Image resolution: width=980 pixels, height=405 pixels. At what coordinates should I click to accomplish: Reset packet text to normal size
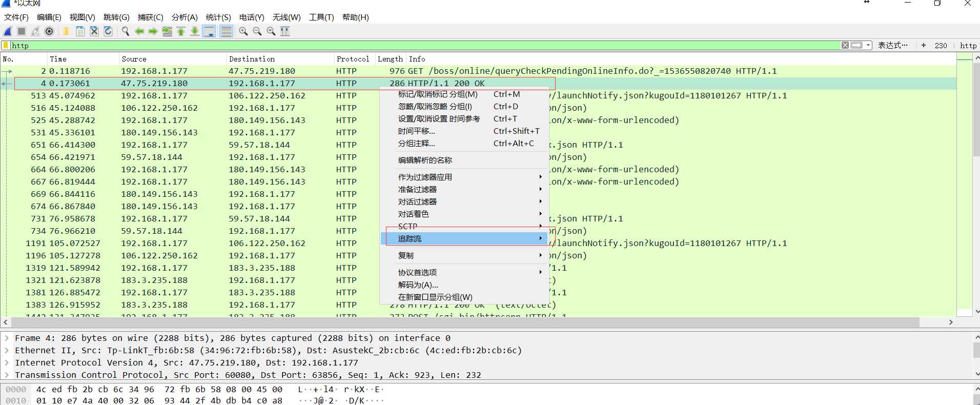click(271, 31)
